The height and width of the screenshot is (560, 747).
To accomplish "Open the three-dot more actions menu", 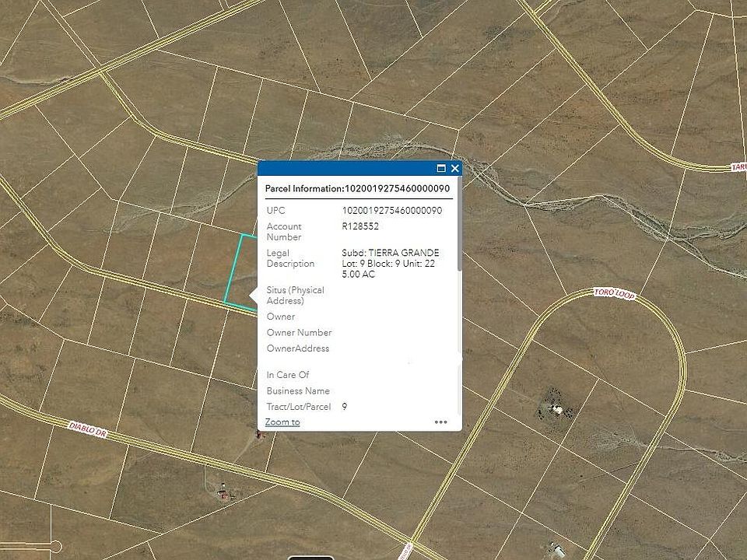I will click(x=440, y=422).
